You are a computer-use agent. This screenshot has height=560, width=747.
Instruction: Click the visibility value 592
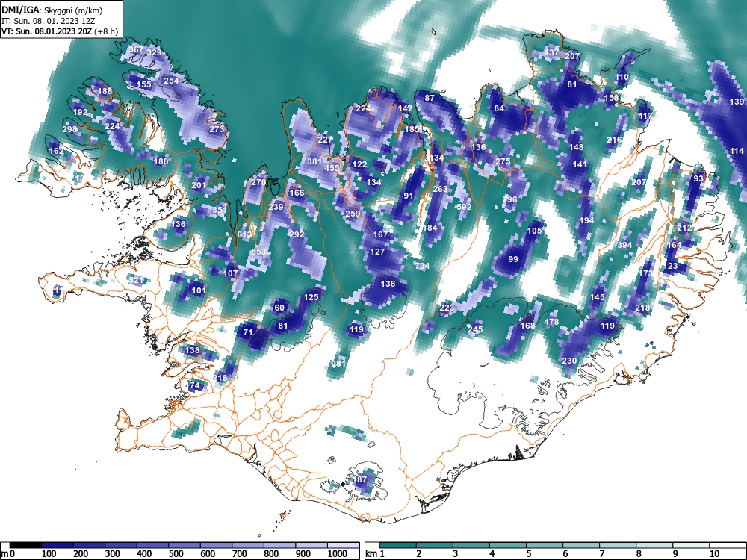point(464,207)
